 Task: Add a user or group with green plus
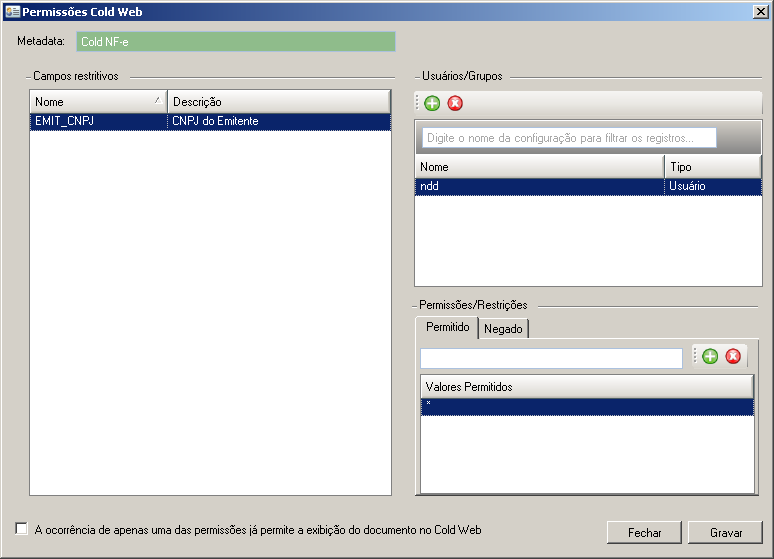pos(432,103)
